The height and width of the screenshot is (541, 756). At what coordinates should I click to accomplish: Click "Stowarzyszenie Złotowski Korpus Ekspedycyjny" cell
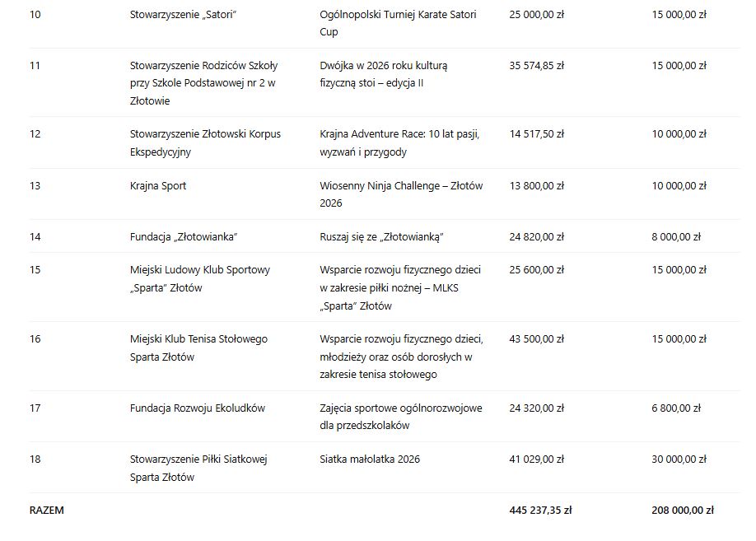pyautogui.click(x=205, y=142)
